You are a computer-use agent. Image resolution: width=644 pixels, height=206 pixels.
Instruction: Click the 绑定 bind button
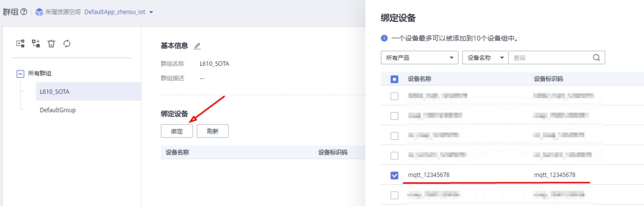pyautogui.click(x=177, y=131)
